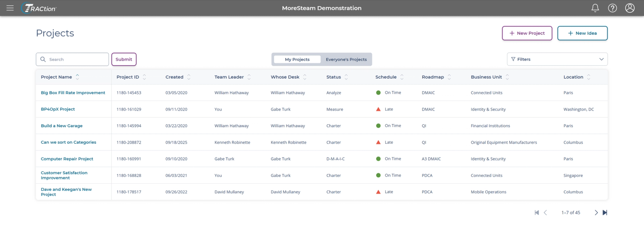This screenshot has width=644, height=243.
Task: Sort by the Schedule column
Action: (402, 77)
